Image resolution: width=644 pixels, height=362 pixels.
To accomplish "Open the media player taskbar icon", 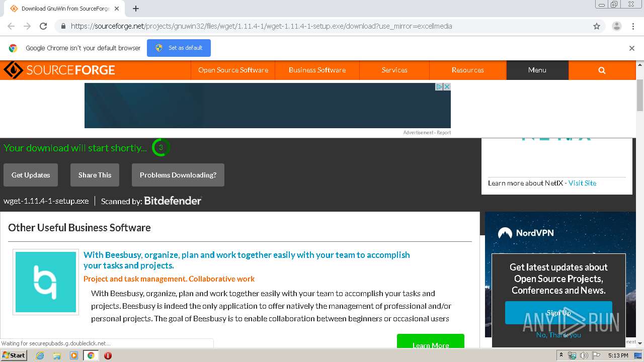I will pos(74,355).
